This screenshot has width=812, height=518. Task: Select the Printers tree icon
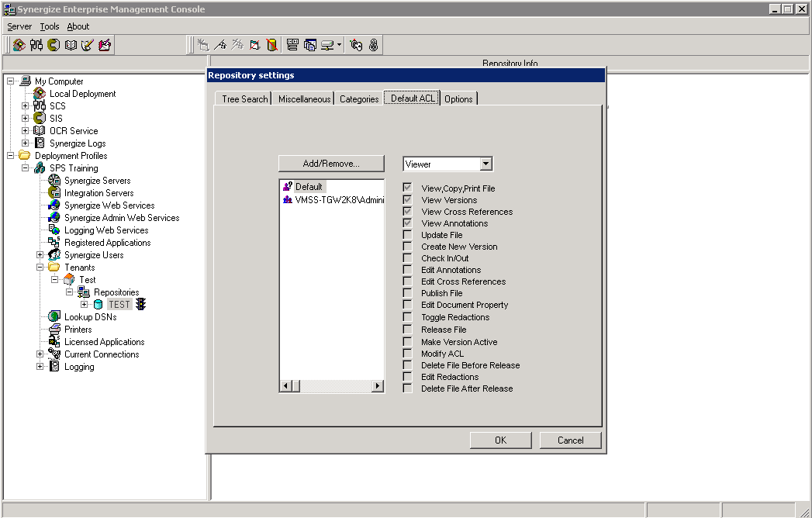(54, 329)
